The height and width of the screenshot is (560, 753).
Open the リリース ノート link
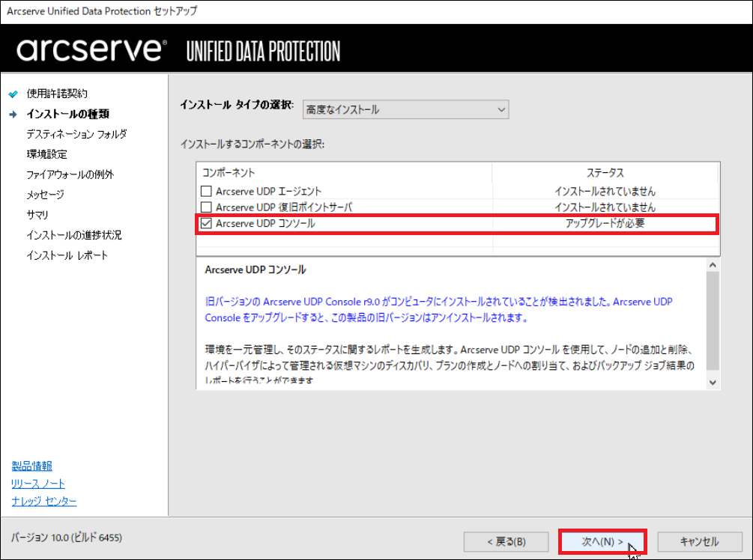tap(38, 483)
